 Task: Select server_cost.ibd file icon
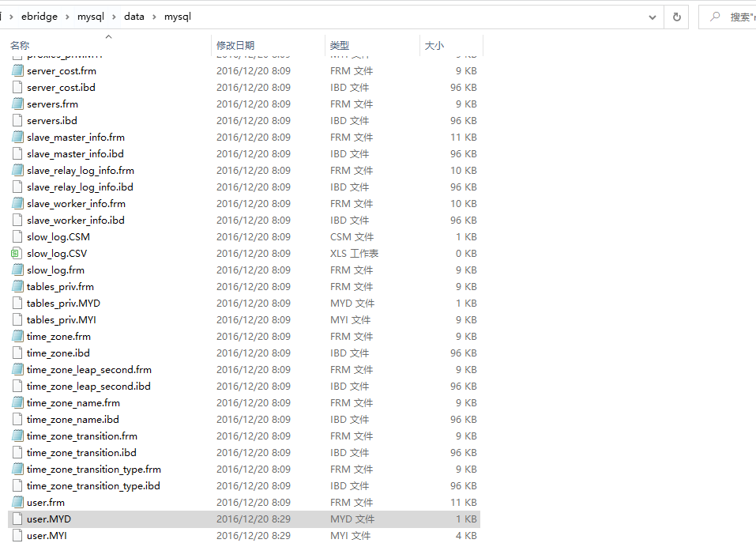17,87
